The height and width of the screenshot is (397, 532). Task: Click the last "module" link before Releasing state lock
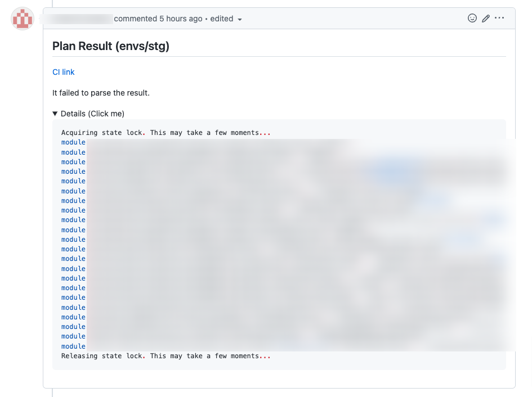click(73, 346)
